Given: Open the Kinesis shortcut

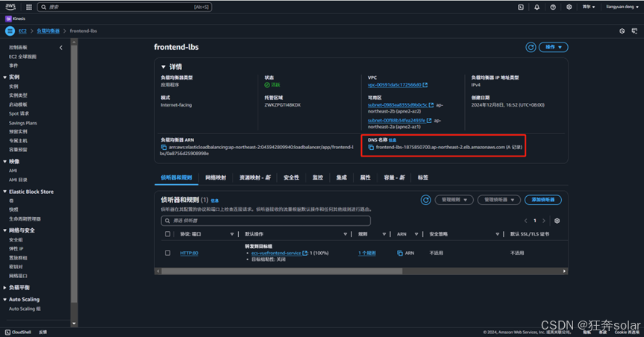Looking at the screenshot, I should click(x=15, y=19).
